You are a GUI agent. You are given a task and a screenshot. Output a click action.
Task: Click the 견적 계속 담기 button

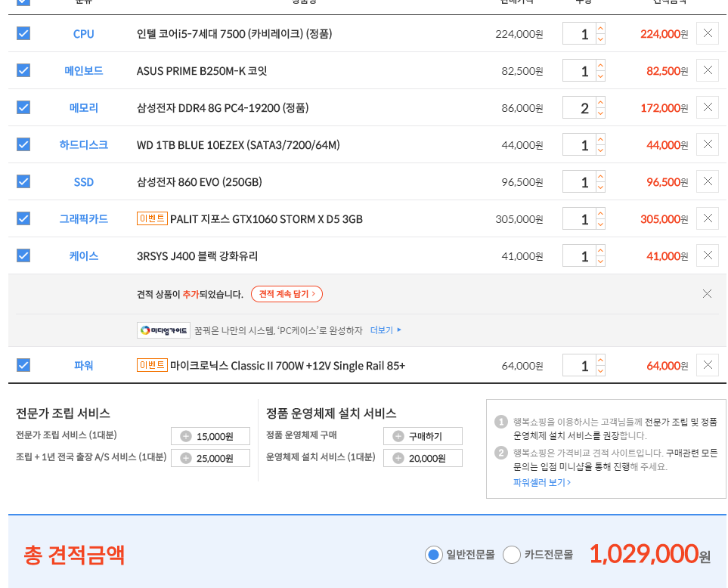point(287,294)
